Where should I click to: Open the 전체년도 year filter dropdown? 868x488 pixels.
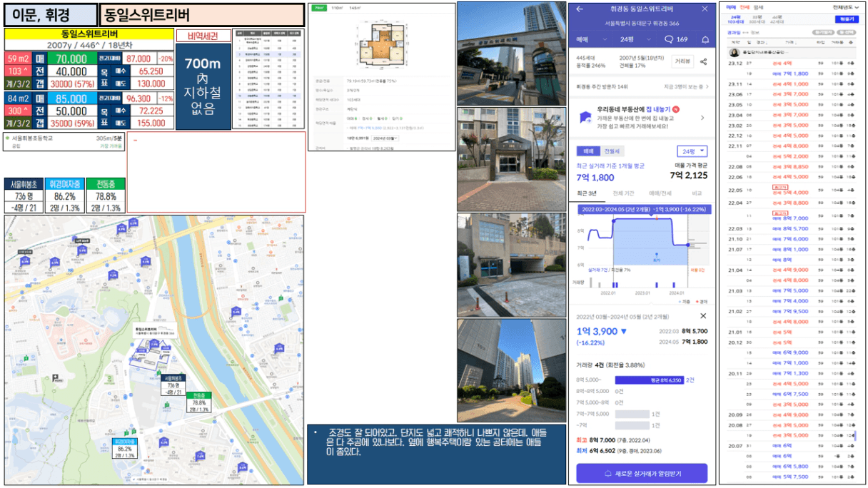[844, 7]
